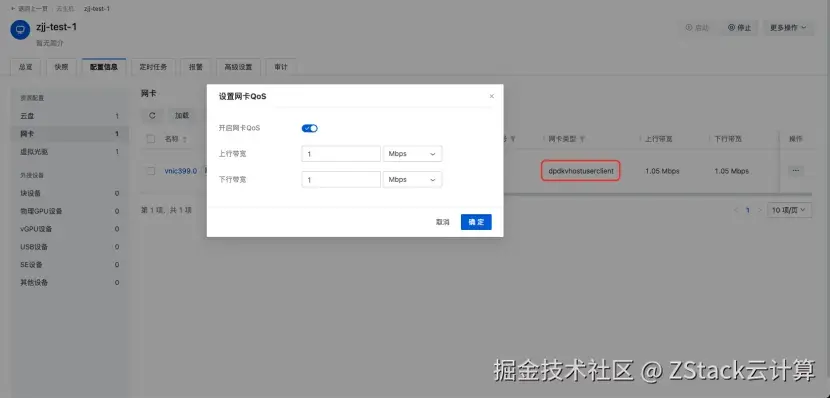Open the 上行带宽 Mbps unit dropdown
Screen dimensions: 830x398
point(412,153)
